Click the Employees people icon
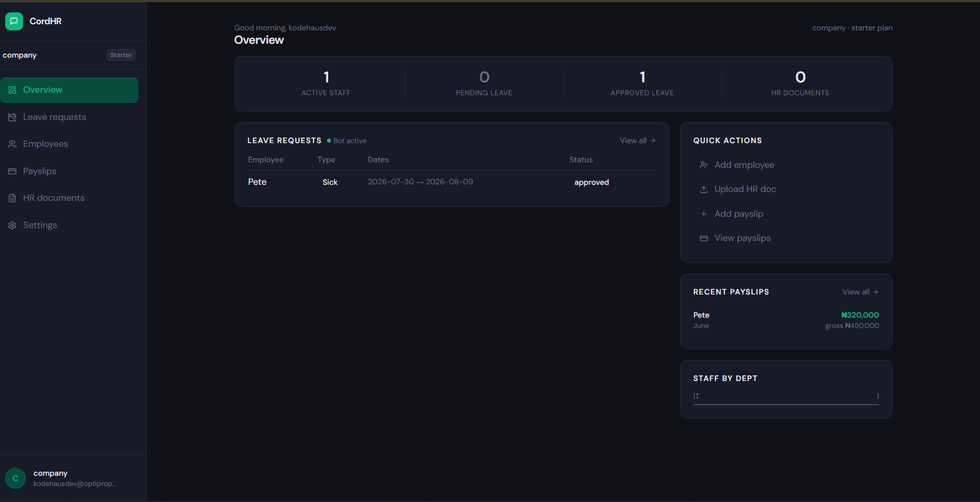 (x=12, y=144)
